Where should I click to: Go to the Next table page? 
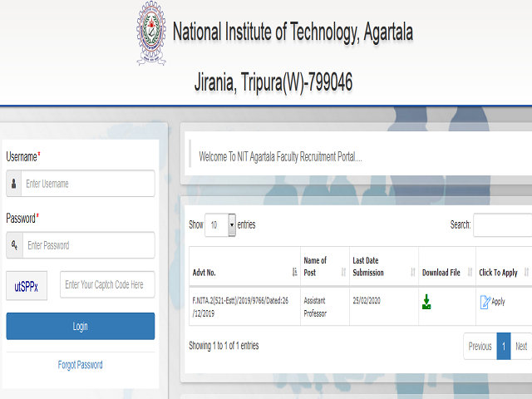(521, 347)
